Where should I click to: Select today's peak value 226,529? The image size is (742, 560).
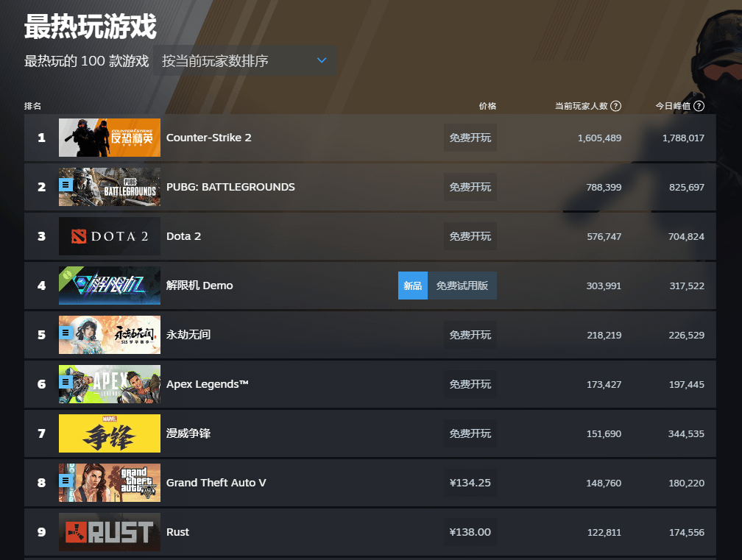687,336
